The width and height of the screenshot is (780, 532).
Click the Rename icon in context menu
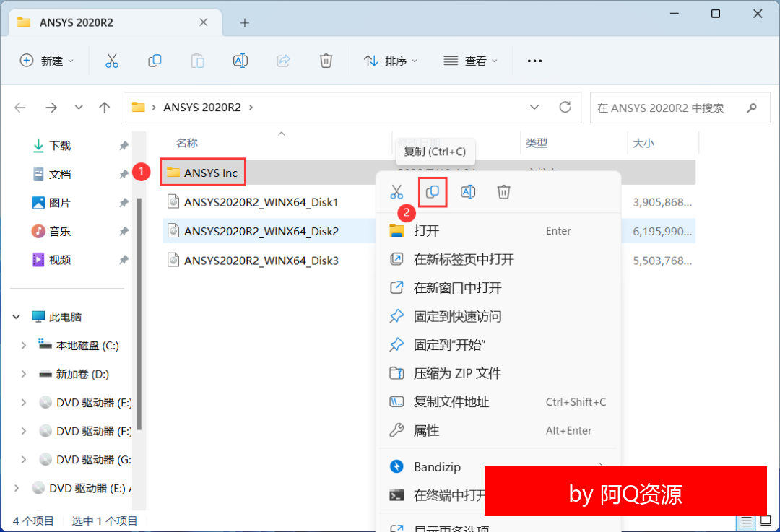click(x=468, y=192)
